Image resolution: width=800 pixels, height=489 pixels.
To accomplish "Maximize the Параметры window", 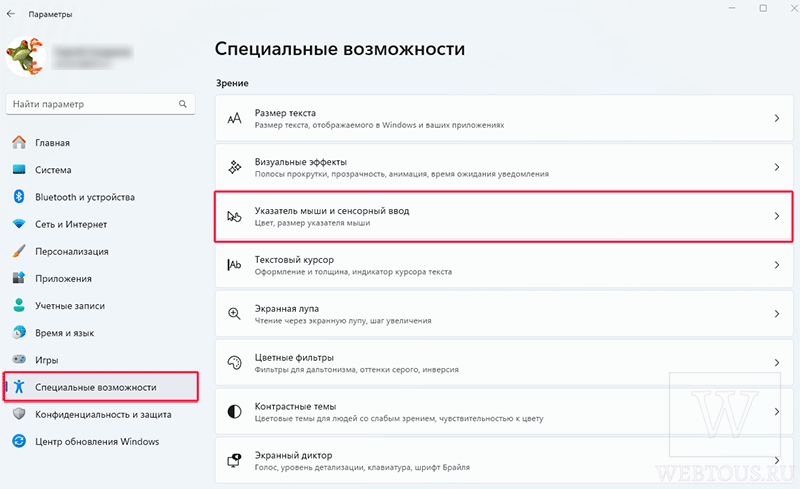I will [763, 8].
